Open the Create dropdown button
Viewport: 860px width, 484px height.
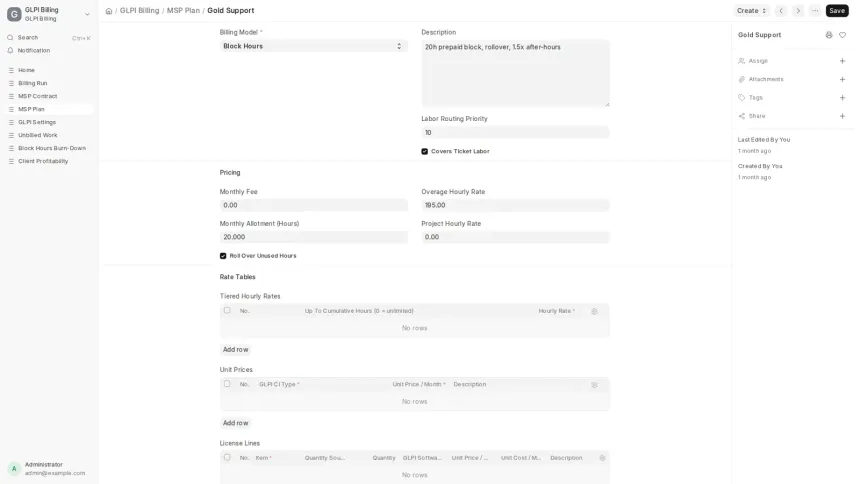click(x=751, y=10)
